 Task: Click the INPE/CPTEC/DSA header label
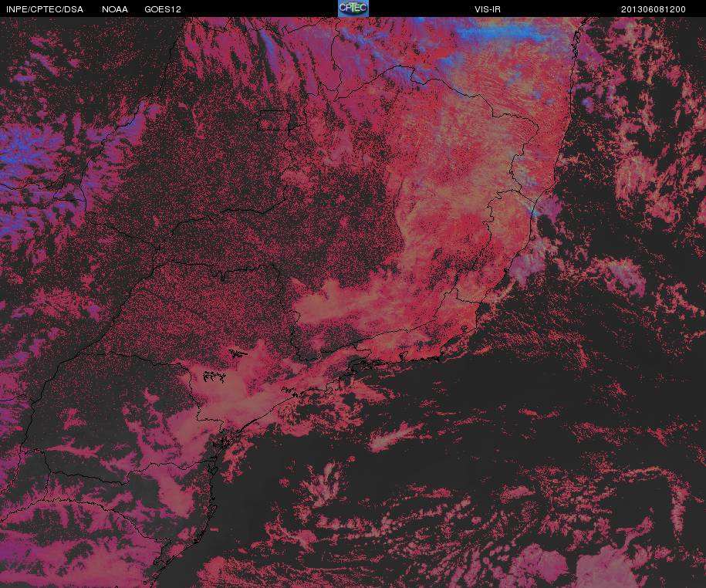pyautogui.click(x=45, y=9)
